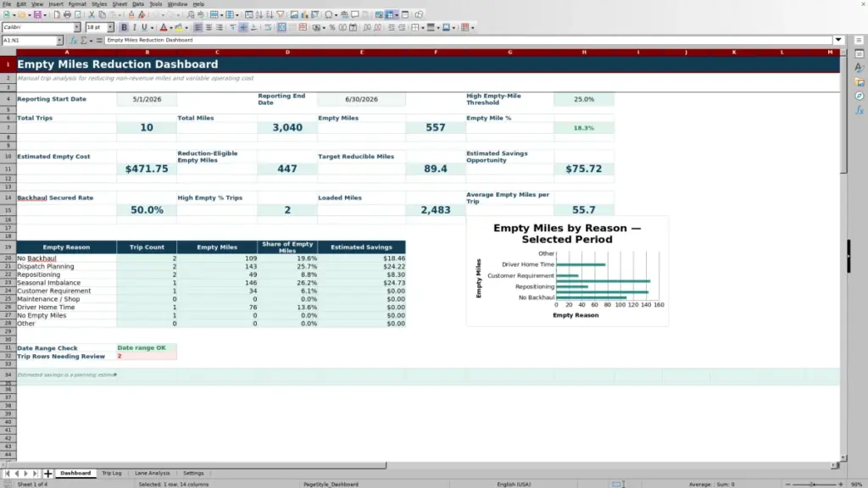Switch to the Trip Log sheet tab
868x488 pixels.
[x=111, y=473]
